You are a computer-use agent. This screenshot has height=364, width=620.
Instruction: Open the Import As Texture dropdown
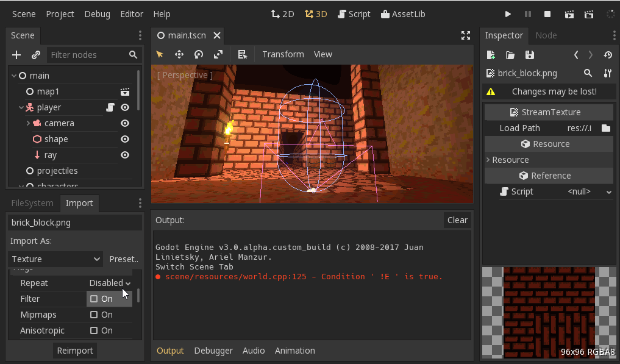point(55,259)
